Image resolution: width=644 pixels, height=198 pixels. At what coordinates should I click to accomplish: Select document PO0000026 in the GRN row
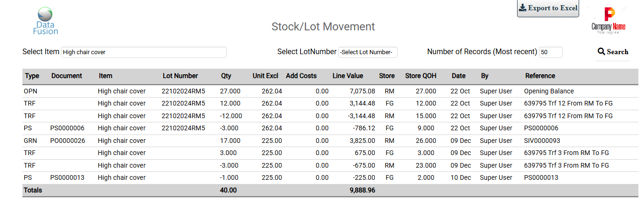click(68, 141)
